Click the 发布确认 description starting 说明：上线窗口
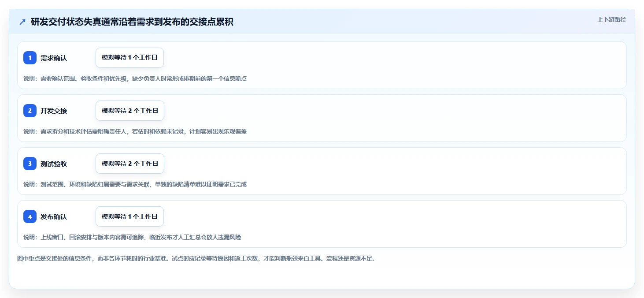 (132, 237)
